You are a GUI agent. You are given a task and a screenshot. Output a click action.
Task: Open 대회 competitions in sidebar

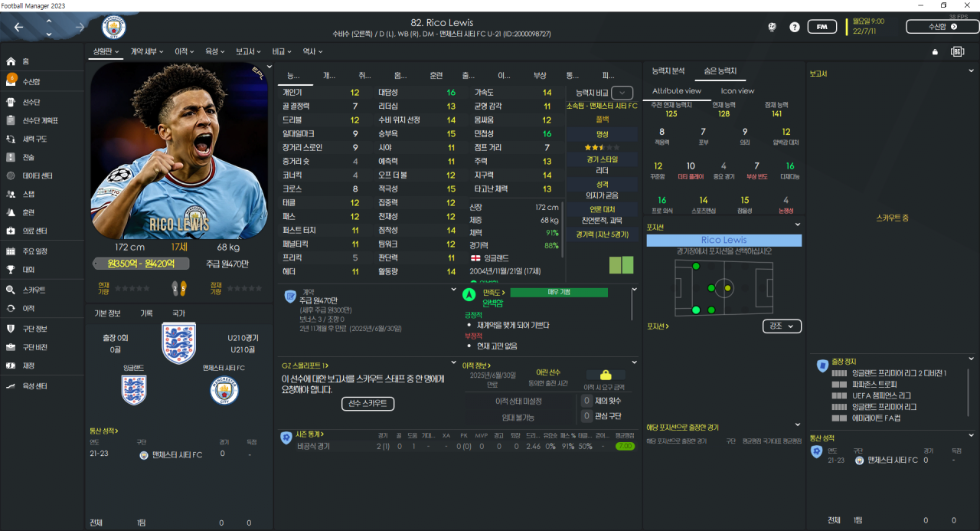coord(42,270)
